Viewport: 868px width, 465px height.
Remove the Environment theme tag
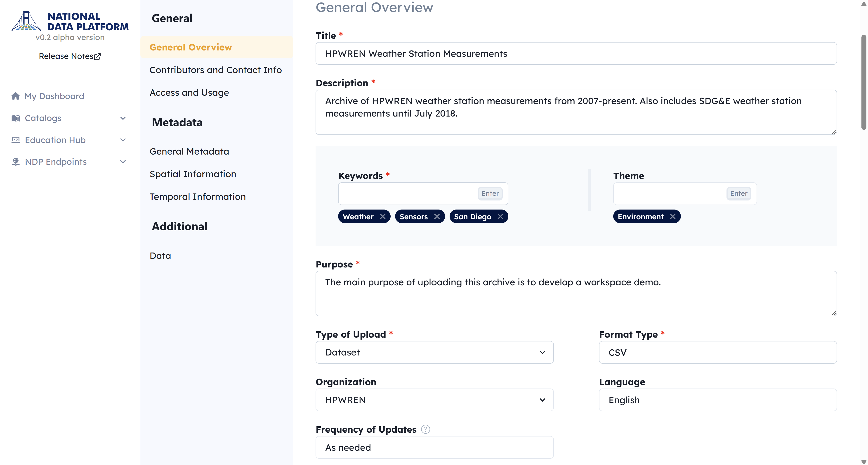pyautogui.click(x=672, y=217)
